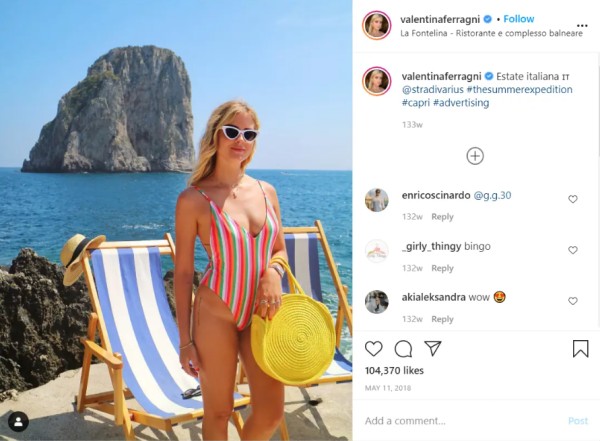Viewport: 600px width, 441px height.
Task: Reply to akialeksandra's comment
Action: (442, 319)
